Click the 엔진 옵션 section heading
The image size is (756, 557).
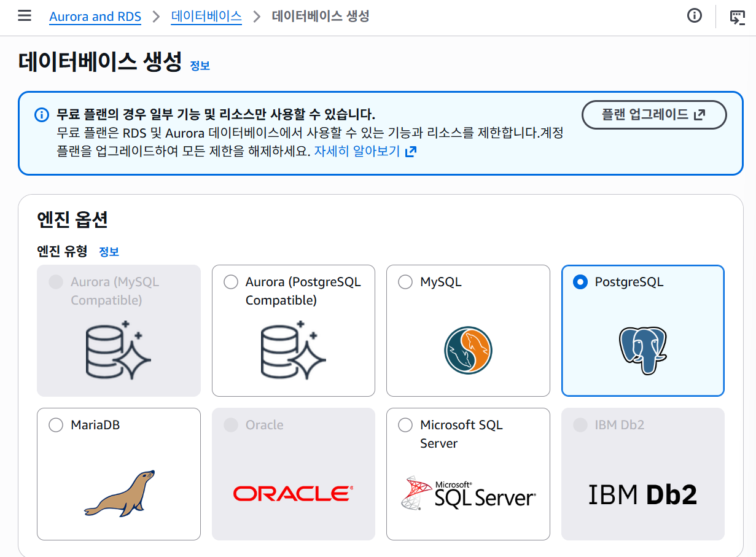click(73, 220)
